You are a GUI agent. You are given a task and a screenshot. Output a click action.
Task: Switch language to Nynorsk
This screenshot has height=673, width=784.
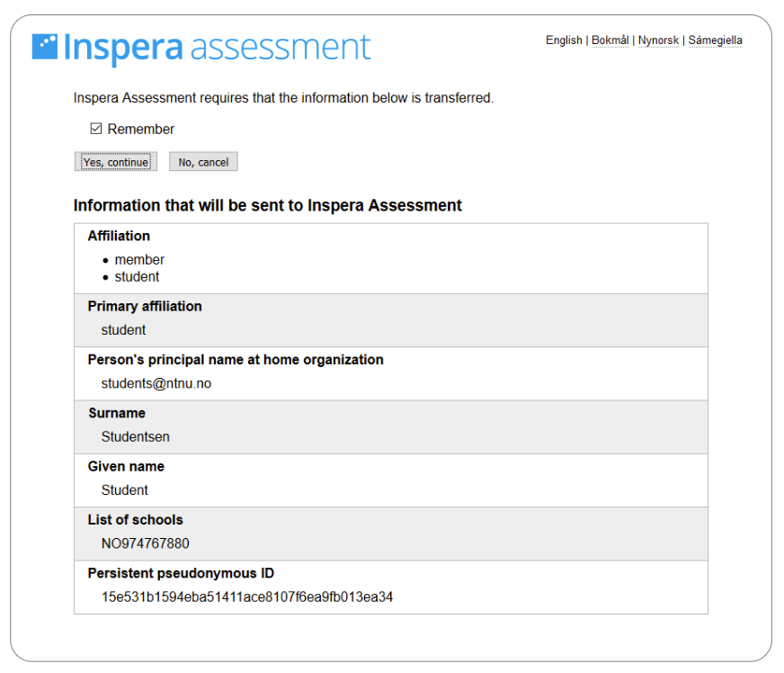658,40
